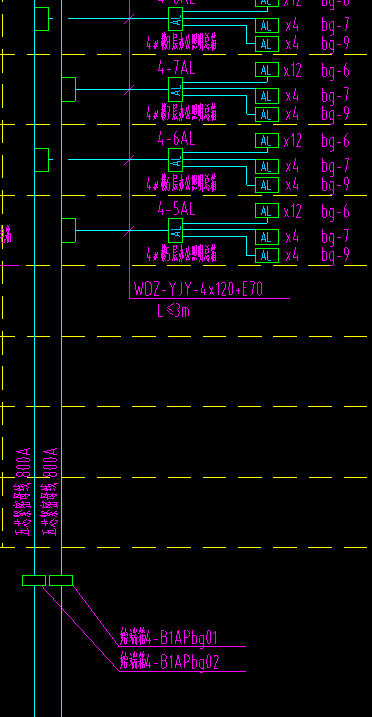Select the left green start-end box at busbar bottom
This screenshot has width=372, height=717.
coord(34,580)
